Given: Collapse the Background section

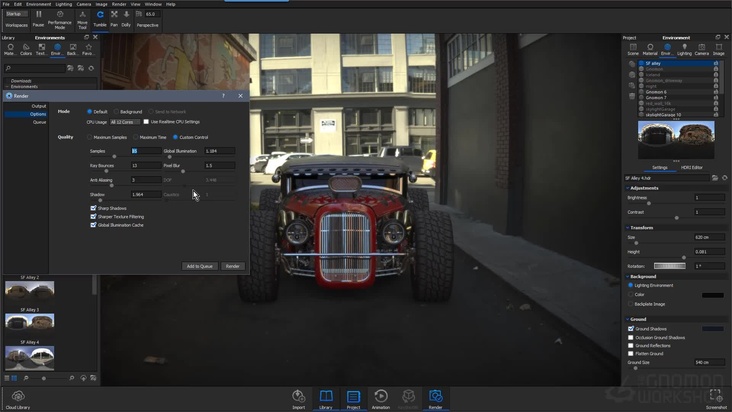Looking at the screenshot, I should [627, 277].
